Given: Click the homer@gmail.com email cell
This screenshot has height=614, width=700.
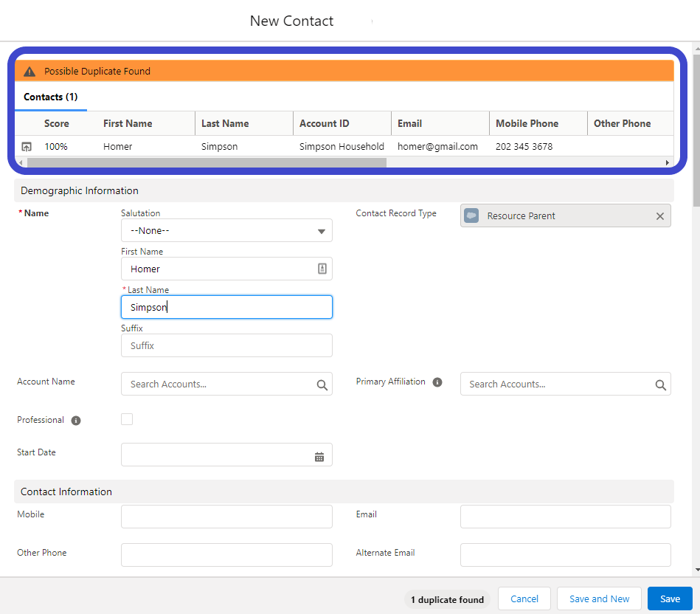Looking at the screenshot, I should point(437,146).
